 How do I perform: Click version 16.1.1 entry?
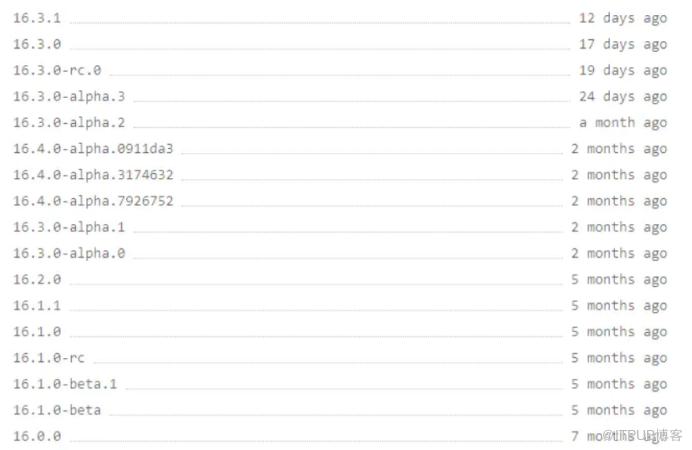pos(37,306)
